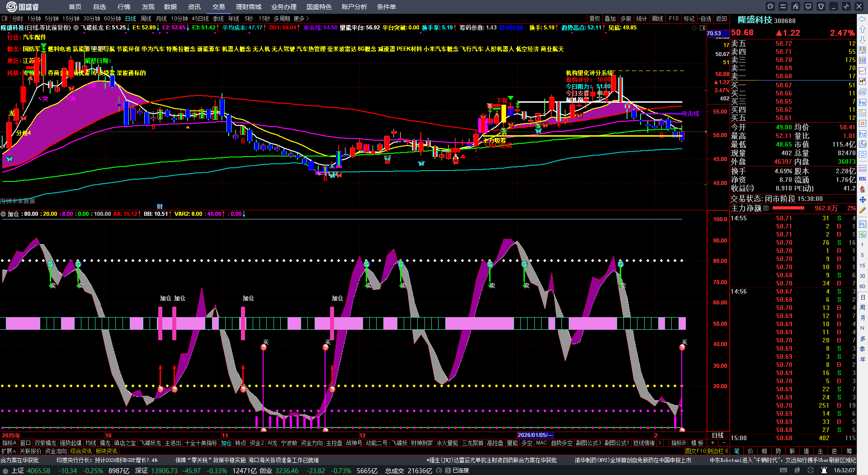Switch to the 飞碟妖龙 indicator tab

tap(150, 443)
